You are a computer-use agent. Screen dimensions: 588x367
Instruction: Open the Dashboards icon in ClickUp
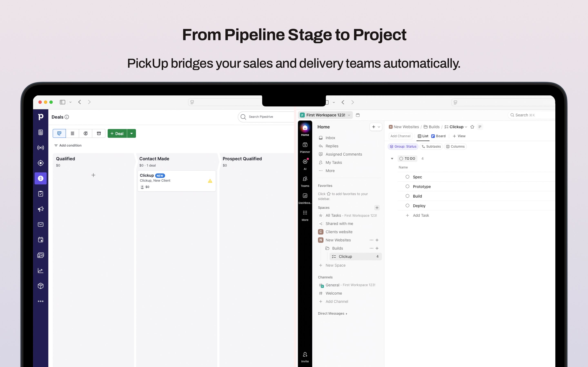tap(305, 196)
